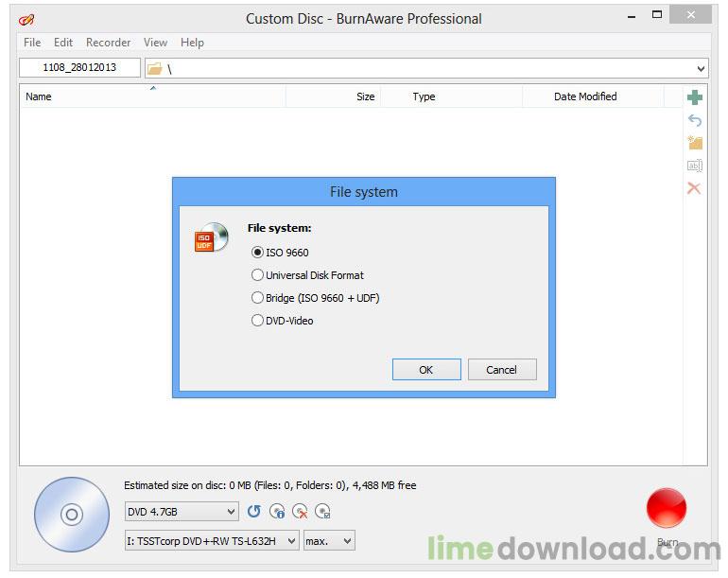Click the folder icon in the path bar
Screen dimensions: 728x578
click(155, 69)
